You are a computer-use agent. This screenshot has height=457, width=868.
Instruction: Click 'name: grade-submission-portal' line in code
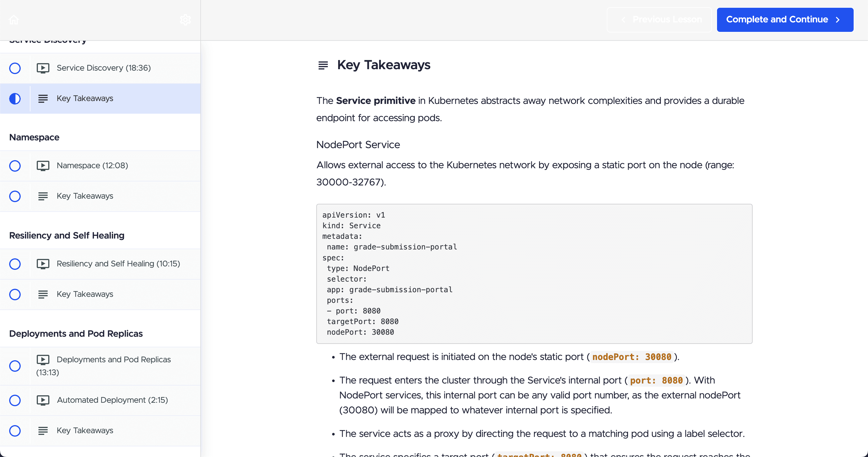(x=392, y=247)
